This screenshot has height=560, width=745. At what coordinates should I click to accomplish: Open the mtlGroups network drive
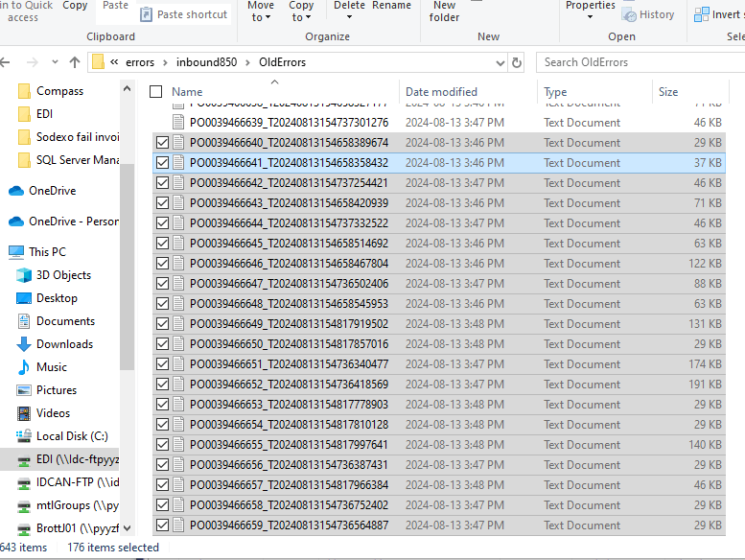[x=67, y=505]
